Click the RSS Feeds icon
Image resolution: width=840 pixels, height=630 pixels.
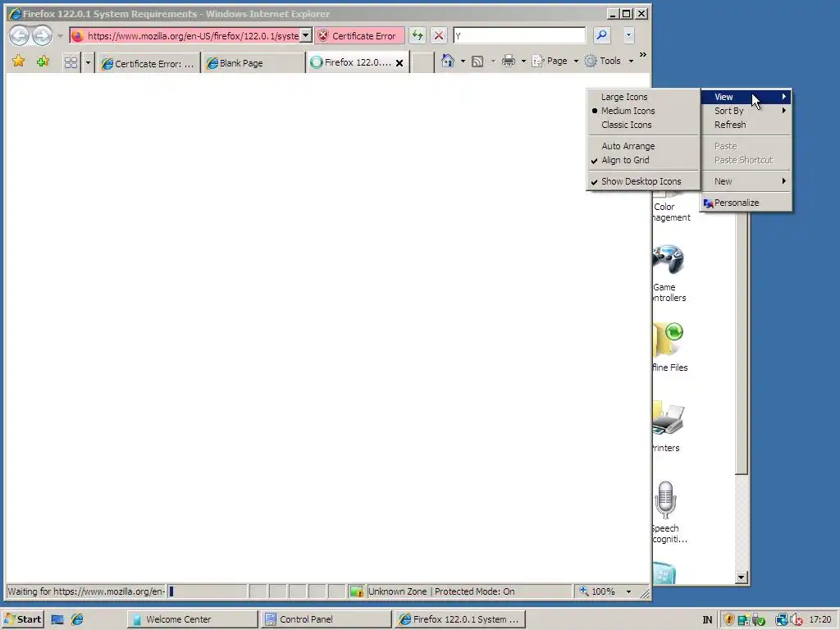point(477,61)
